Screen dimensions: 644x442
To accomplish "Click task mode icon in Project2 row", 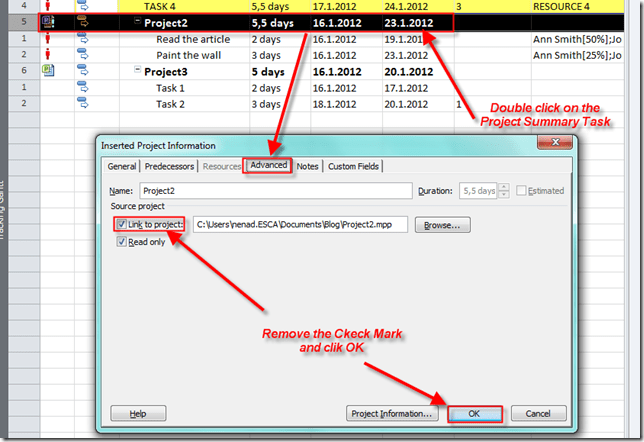I will tap(83, 21).
